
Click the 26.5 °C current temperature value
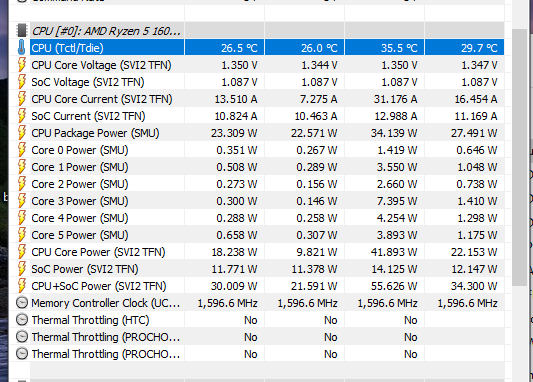pos(239,48)
